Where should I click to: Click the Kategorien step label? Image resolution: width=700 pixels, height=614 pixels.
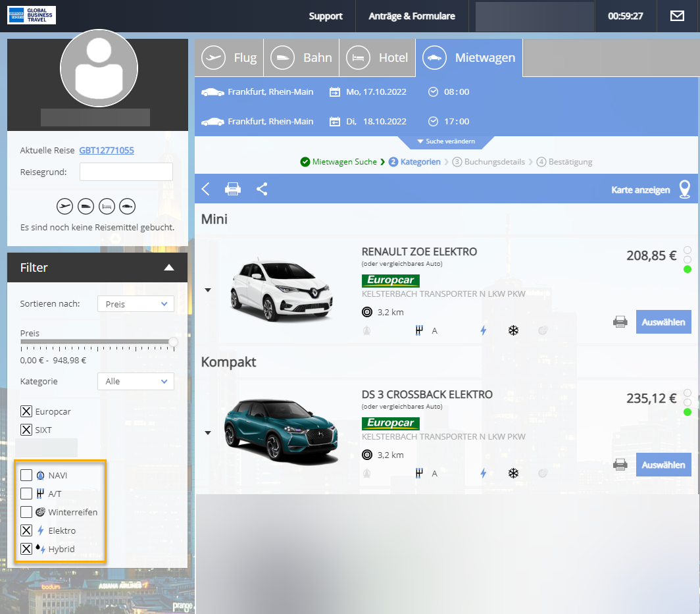(420, 162)
